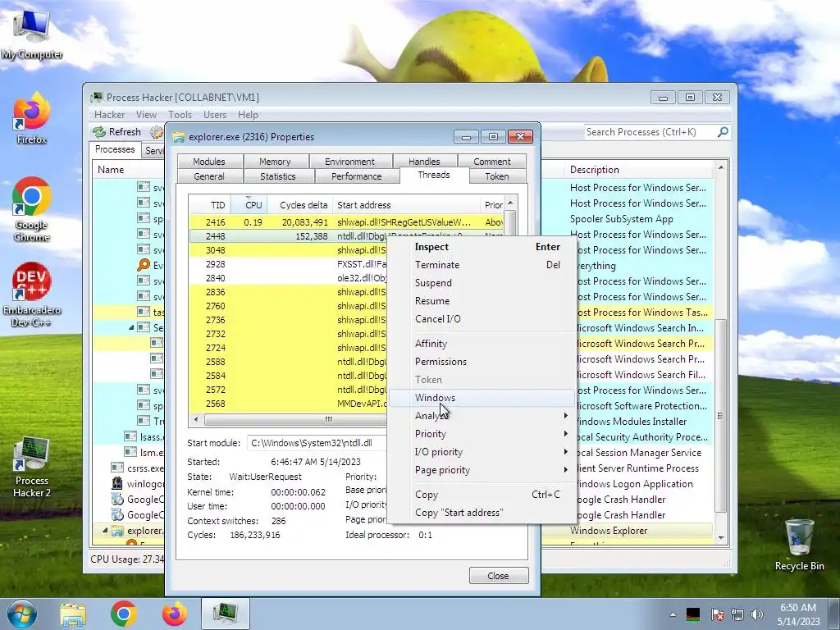Switch to the Performance tab

pyautogui.click(x=356, y=176)
